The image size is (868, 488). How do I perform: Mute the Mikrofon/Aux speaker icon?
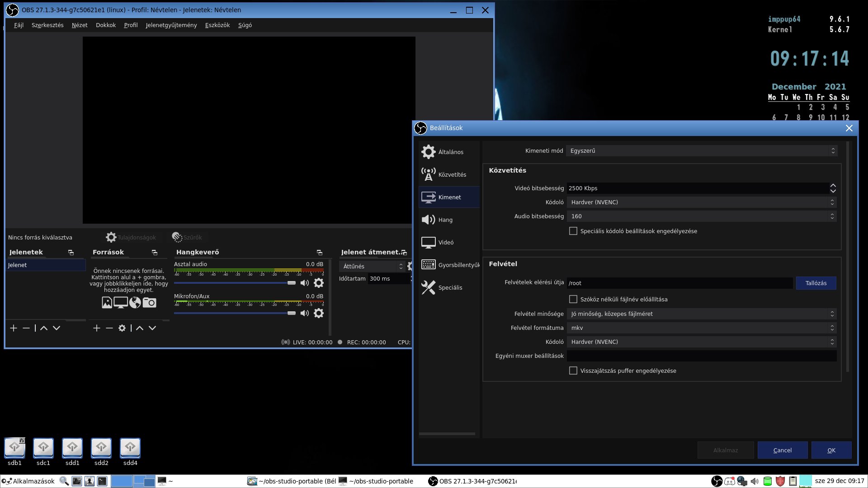(x=305, y=313)
